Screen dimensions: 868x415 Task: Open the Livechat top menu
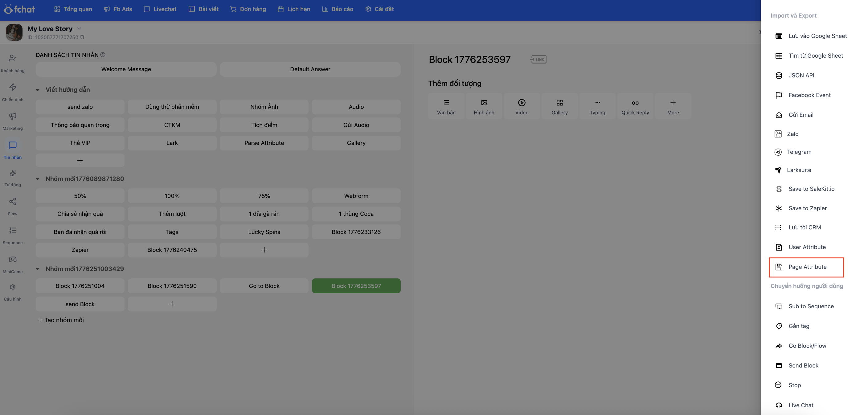pos(160,9)
